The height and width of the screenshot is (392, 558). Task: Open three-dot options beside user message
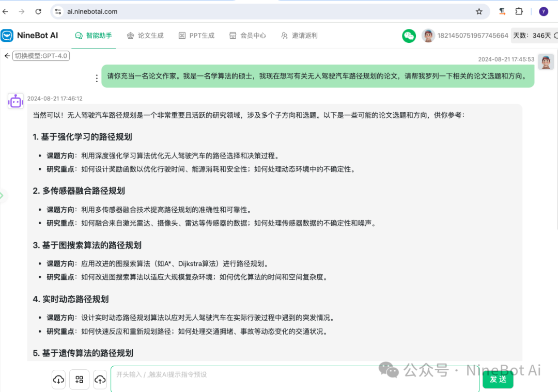(x=96, y=78)
